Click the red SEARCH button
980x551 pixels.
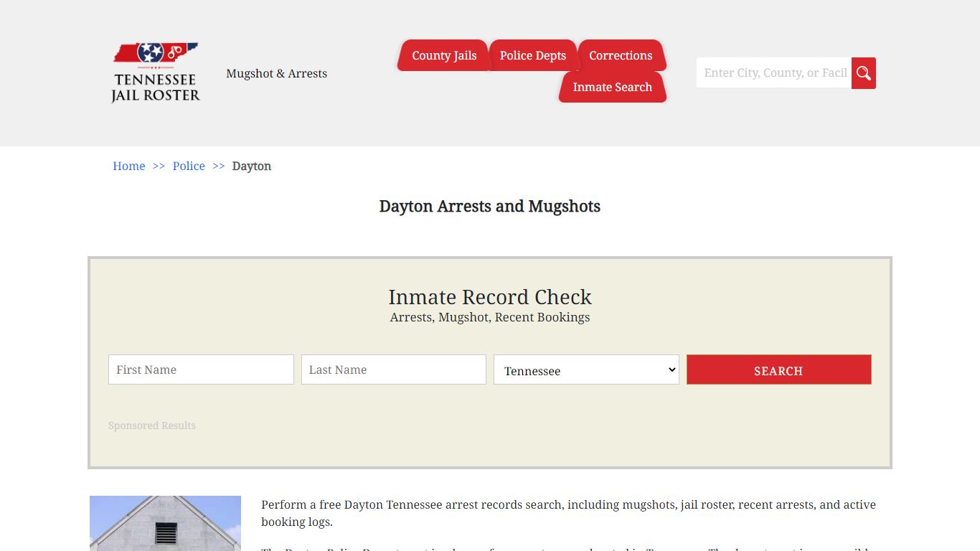(779, 369)
